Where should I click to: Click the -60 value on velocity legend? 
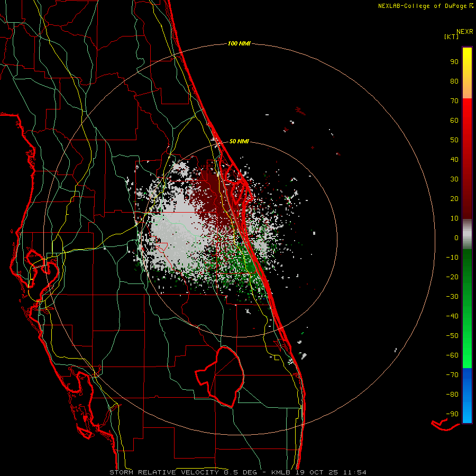click(x=452, y=355)
